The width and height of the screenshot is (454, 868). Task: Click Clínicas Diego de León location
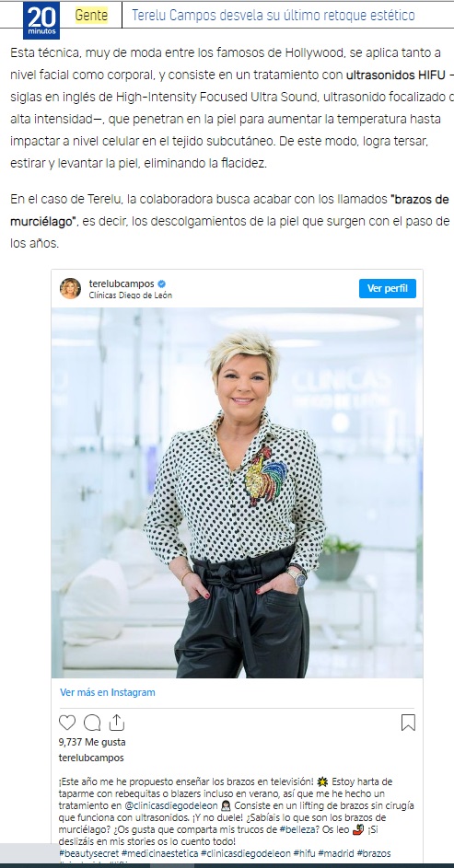pos(130,295)
